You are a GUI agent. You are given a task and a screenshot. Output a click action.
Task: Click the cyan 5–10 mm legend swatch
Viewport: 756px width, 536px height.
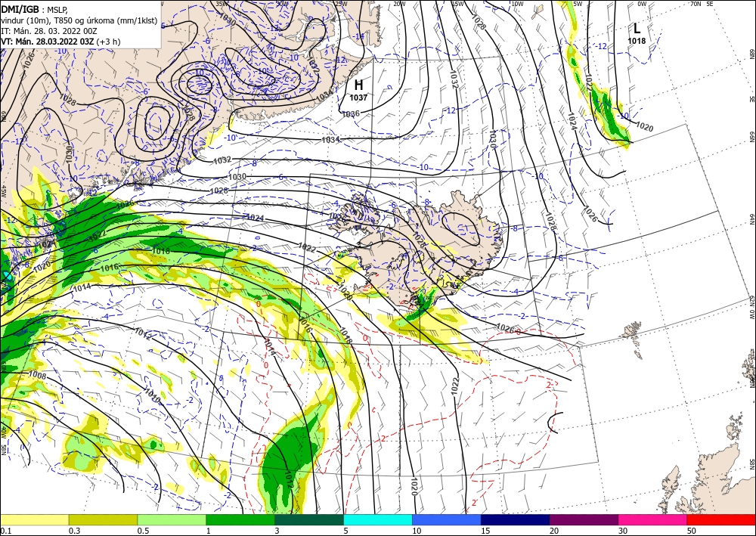click(x=378, y=519)
